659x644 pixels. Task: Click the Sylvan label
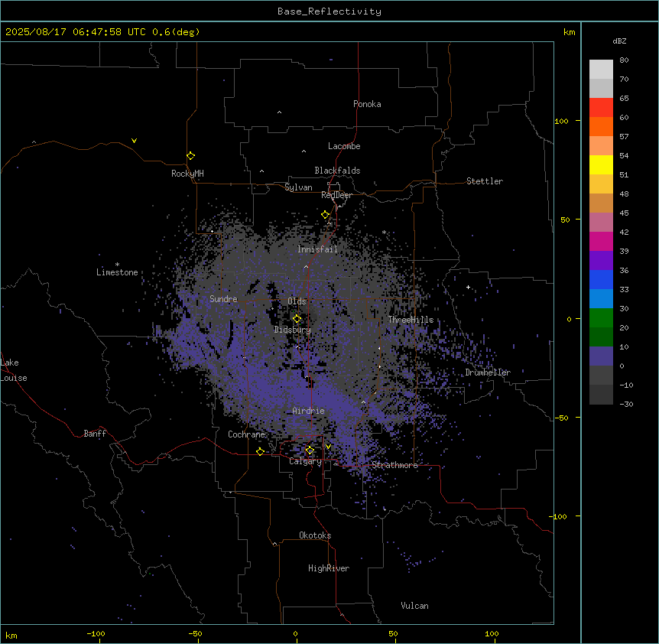click(x=298, y=187)
